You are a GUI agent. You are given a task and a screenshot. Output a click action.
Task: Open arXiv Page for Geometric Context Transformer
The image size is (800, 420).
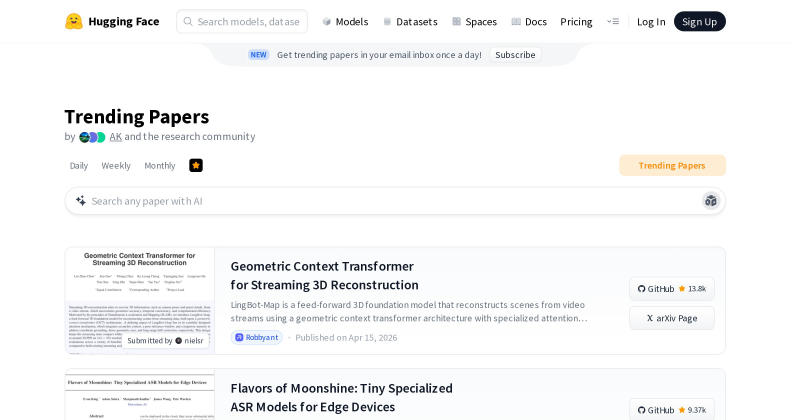coord(671,318)
